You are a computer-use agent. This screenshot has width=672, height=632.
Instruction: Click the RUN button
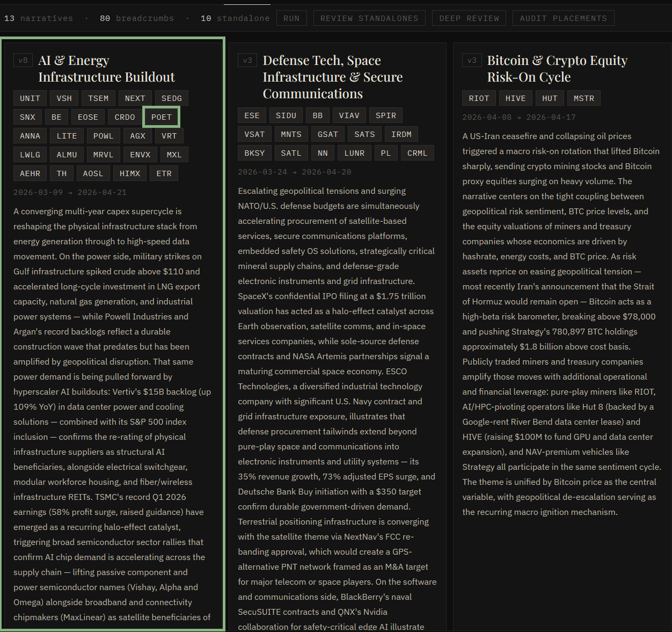pos(291,18)
